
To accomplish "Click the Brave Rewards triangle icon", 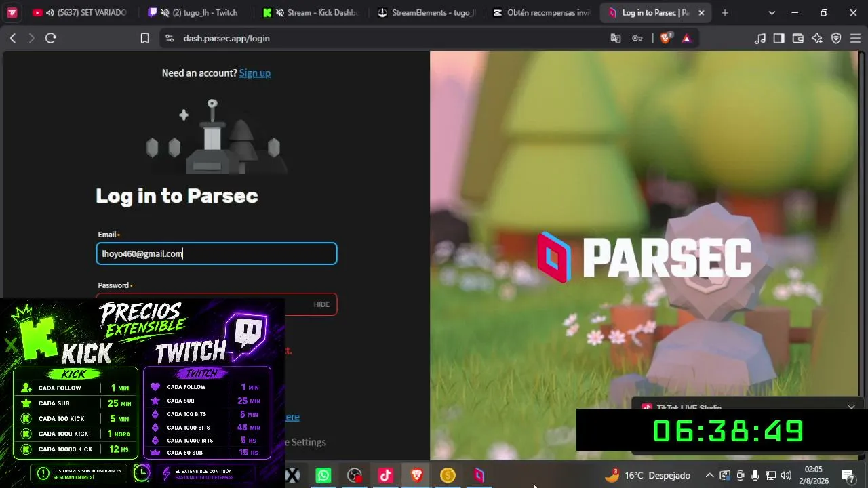I will [686, 39].
